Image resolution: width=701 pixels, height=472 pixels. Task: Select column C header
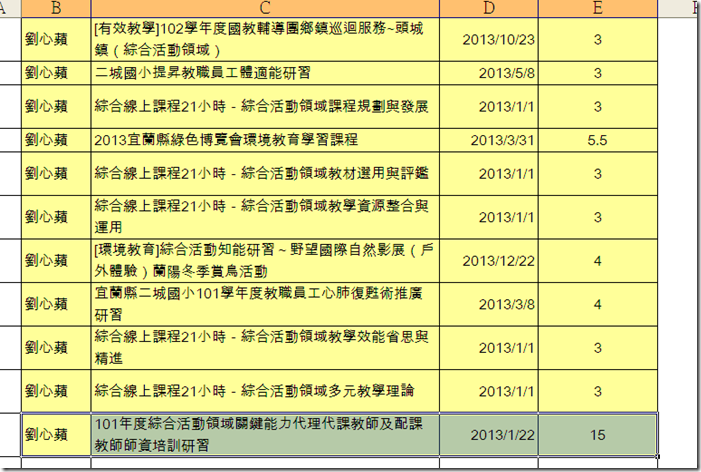pyautogui.click(x=264, y=9)
